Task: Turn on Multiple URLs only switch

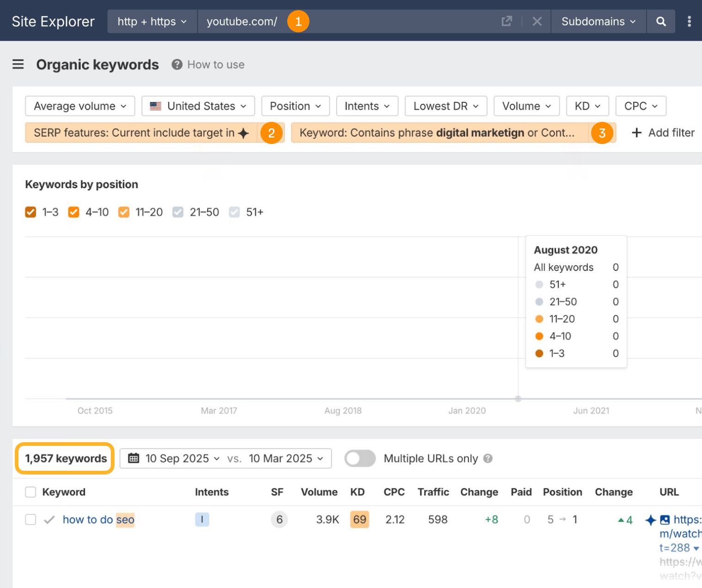Action: tap(360, 458)
